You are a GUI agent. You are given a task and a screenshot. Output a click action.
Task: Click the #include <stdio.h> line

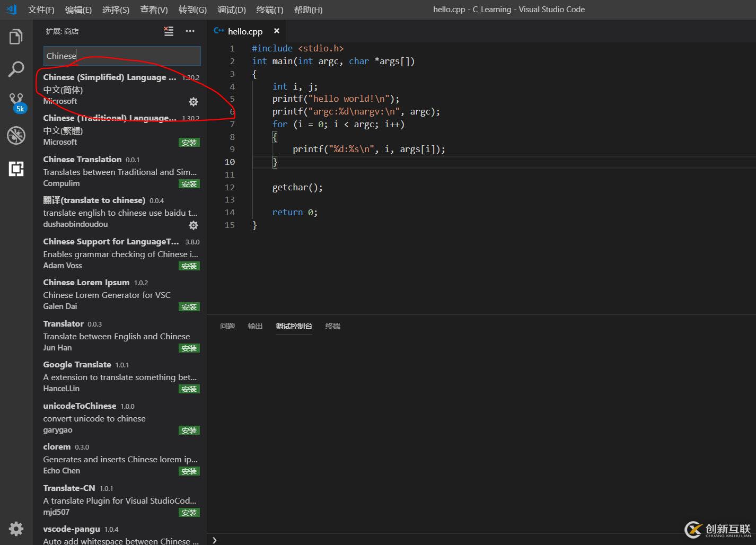297,48
